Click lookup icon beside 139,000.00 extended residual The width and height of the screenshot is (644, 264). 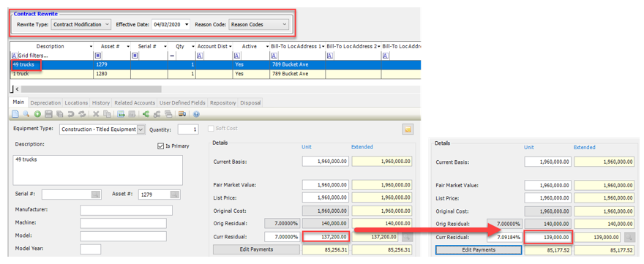point(629,237)
